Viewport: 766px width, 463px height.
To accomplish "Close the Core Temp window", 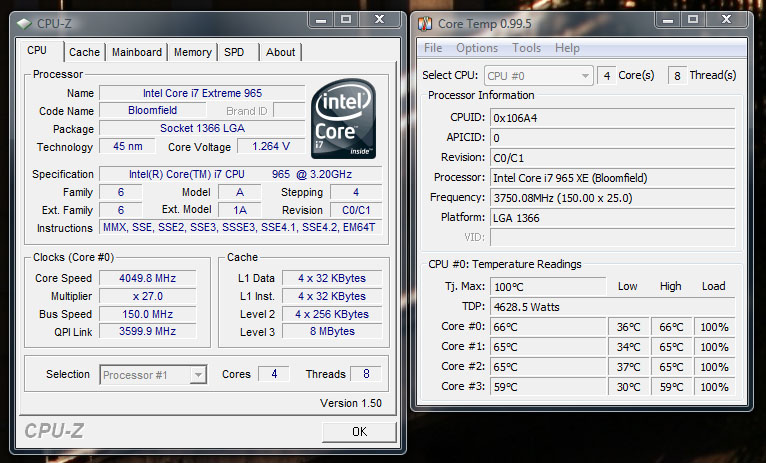I will click(x=726, y=20).
